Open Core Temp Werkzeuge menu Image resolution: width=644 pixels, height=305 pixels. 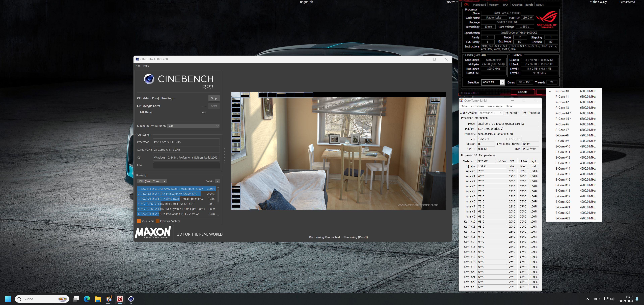click(495, 106)
